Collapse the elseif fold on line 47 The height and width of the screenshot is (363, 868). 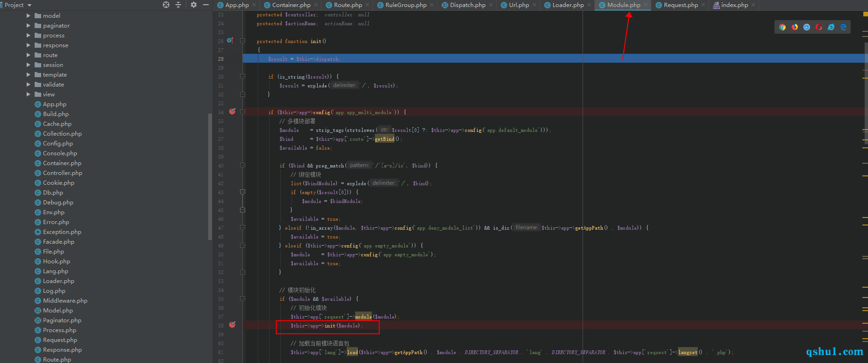pos(242,228)
